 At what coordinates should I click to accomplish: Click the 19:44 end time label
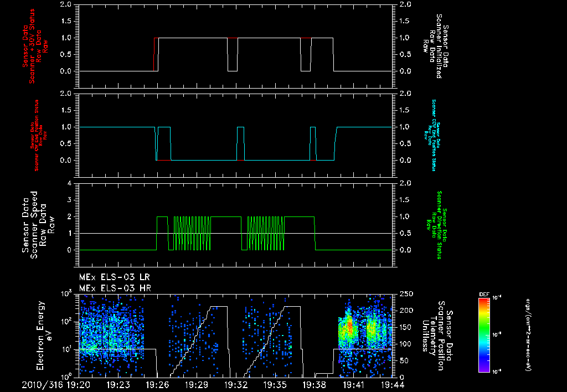click(393, 385)
